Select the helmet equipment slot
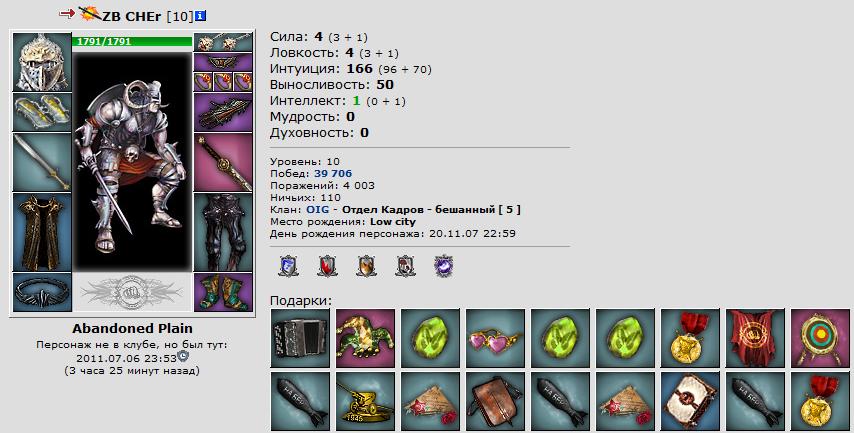This screenshot has width=854, height=433. pyautogui.click(x=42, y=62)
